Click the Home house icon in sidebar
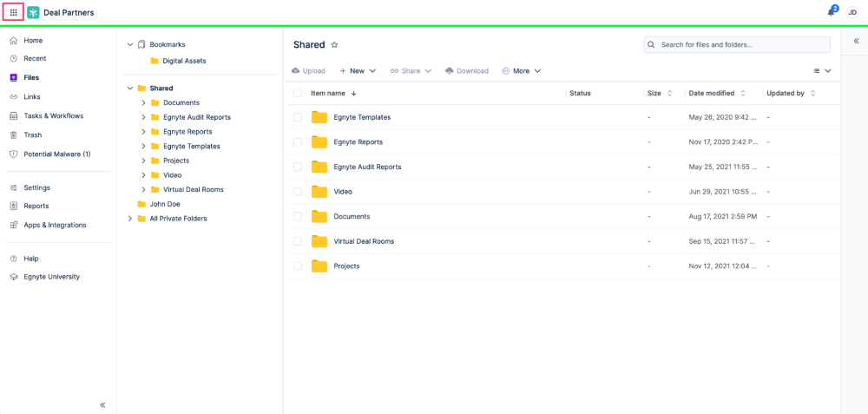 (x=14, y=41)
